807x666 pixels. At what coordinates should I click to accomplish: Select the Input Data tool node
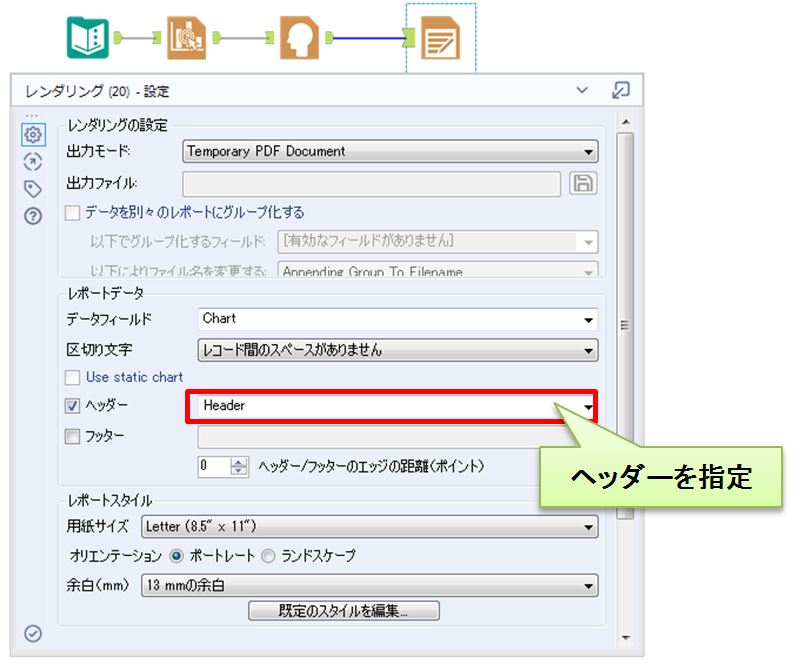click(87, 37)
